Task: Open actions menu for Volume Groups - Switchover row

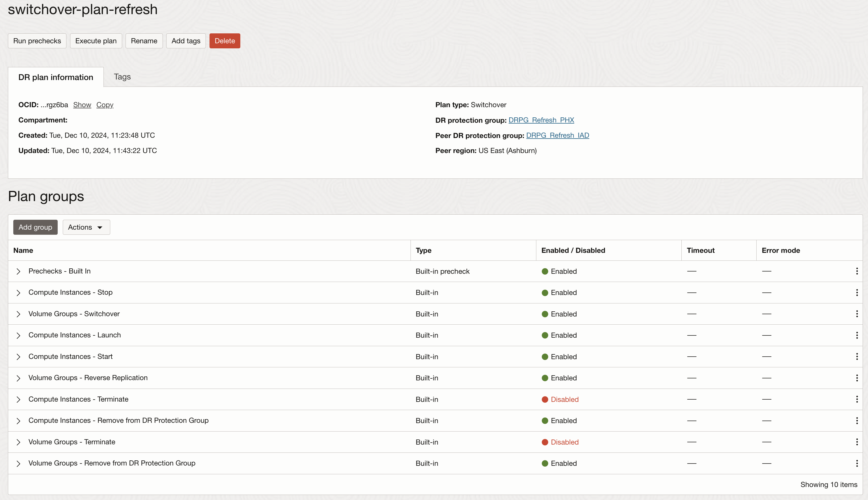Action: pos(857,314)
